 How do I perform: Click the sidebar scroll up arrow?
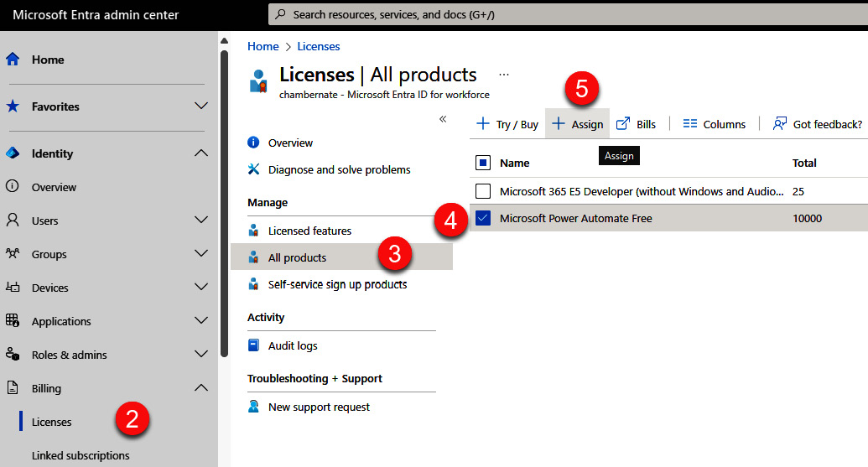click(224, 40)
